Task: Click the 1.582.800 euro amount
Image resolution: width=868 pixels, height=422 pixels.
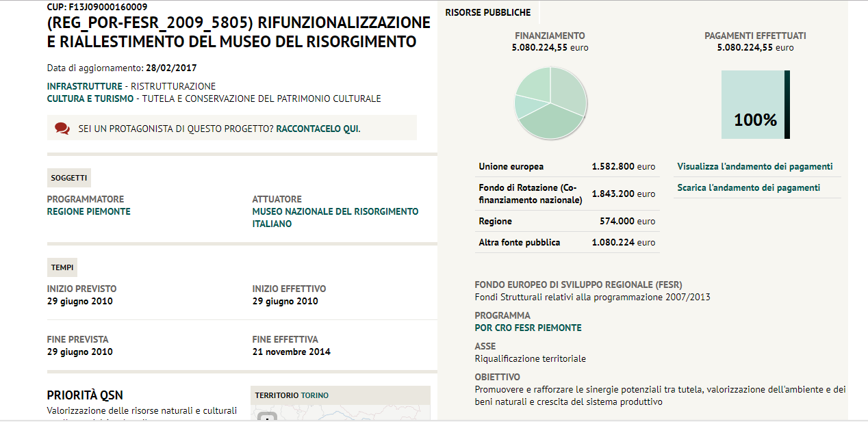Action: click(x=624, y=166)
